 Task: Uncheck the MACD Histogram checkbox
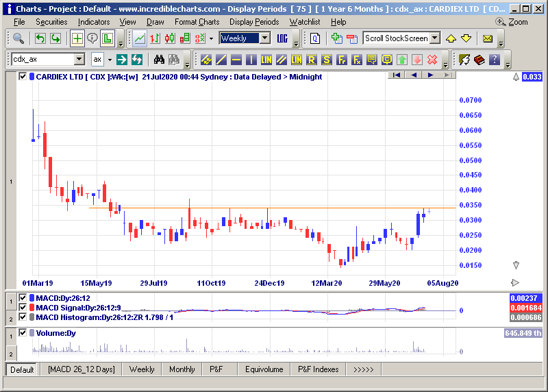click(23, 317)
